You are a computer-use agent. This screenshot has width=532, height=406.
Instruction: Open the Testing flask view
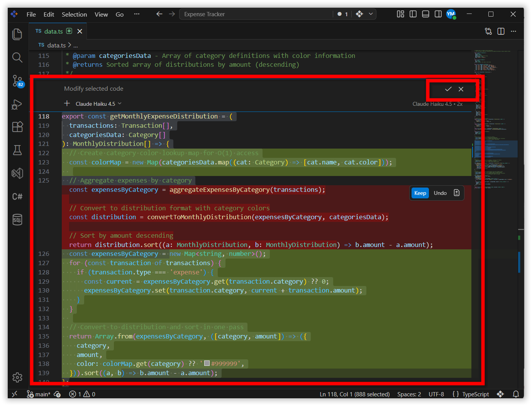pos(17,150)
